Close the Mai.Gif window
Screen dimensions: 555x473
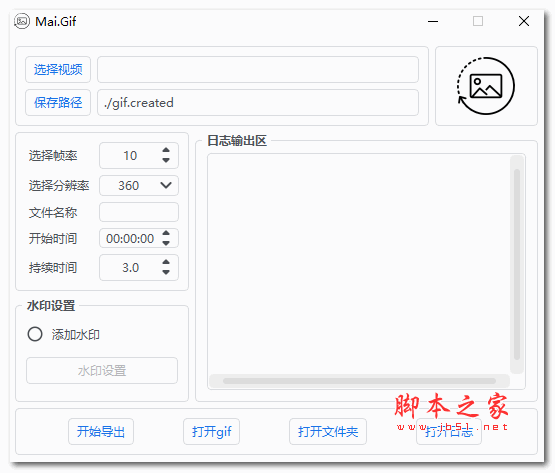pyautogui.click(x=524, y=21)
